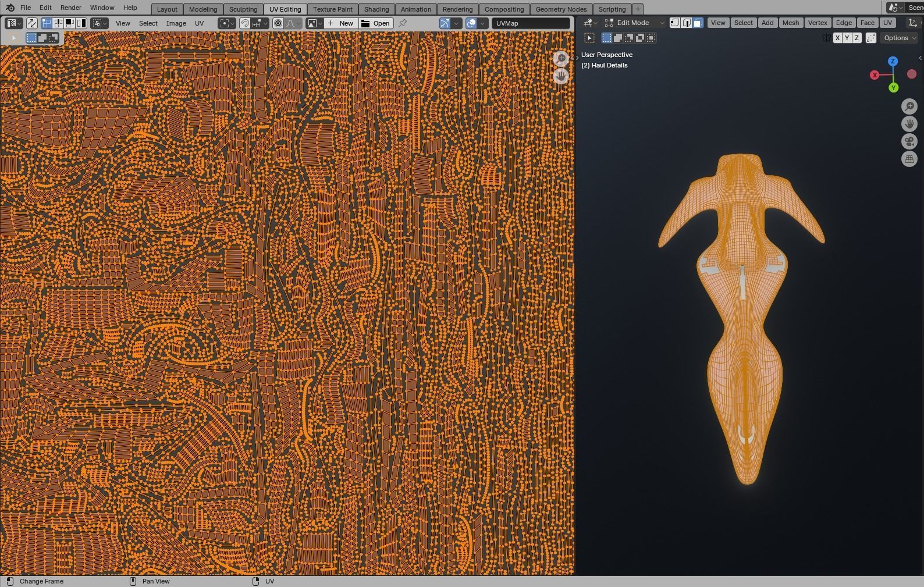Set extend selection mode in 3D viewport

tap(618, 38)
